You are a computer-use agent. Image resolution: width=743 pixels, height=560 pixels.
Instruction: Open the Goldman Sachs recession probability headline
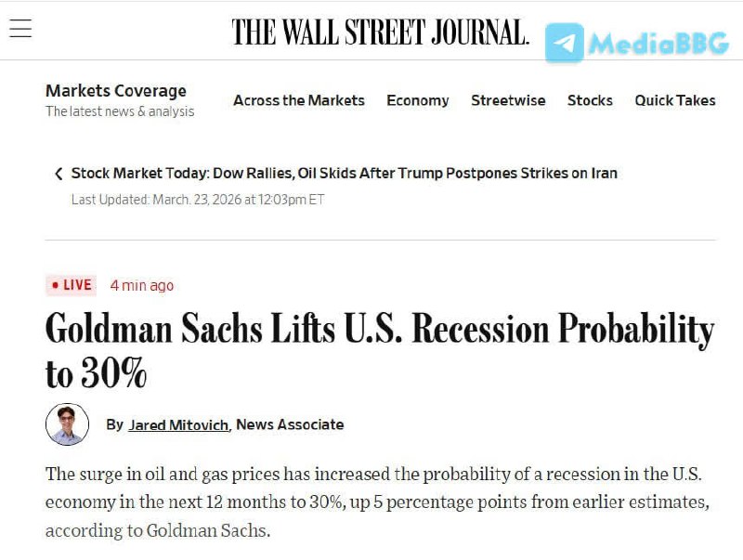[379, 350]
